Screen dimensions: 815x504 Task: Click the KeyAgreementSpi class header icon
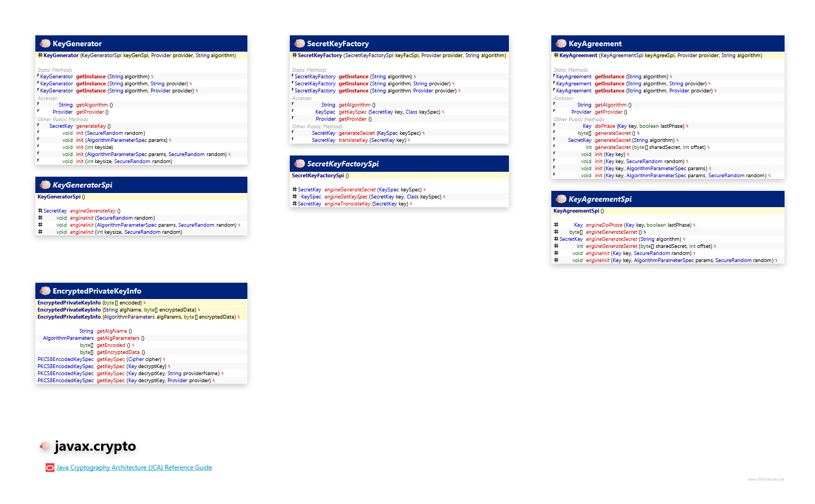pos(561,199)
